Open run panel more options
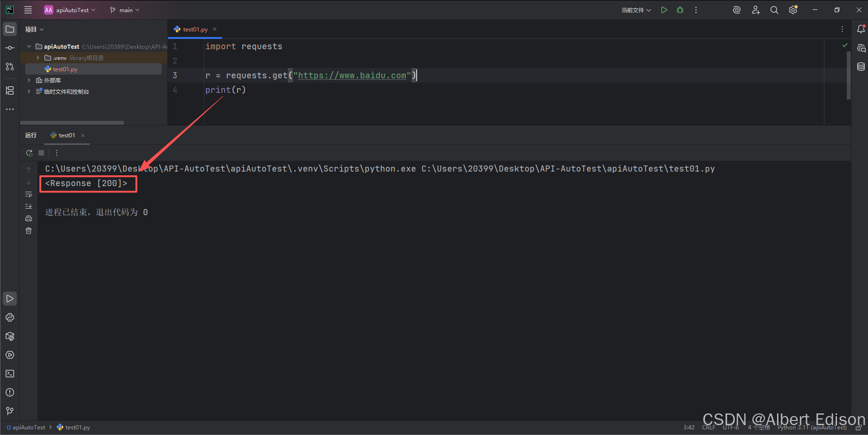This screenshot has height=435, width=868. 57,153
